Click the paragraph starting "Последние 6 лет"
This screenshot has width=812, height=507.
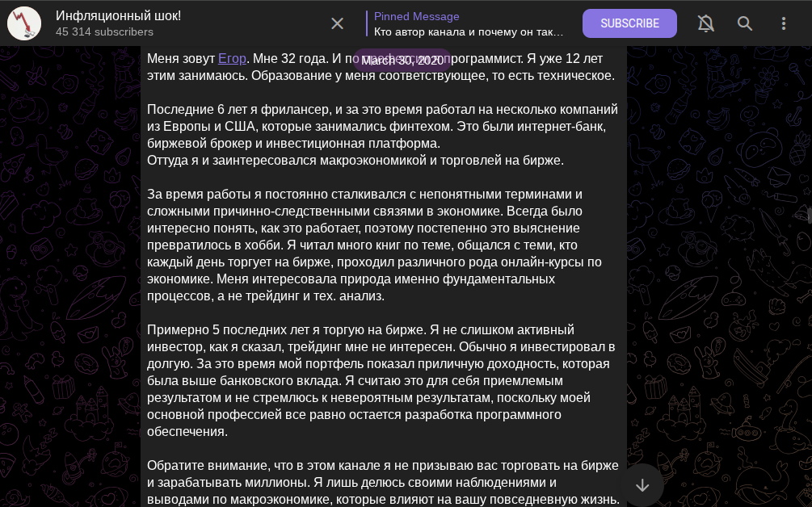pos(382,126)
